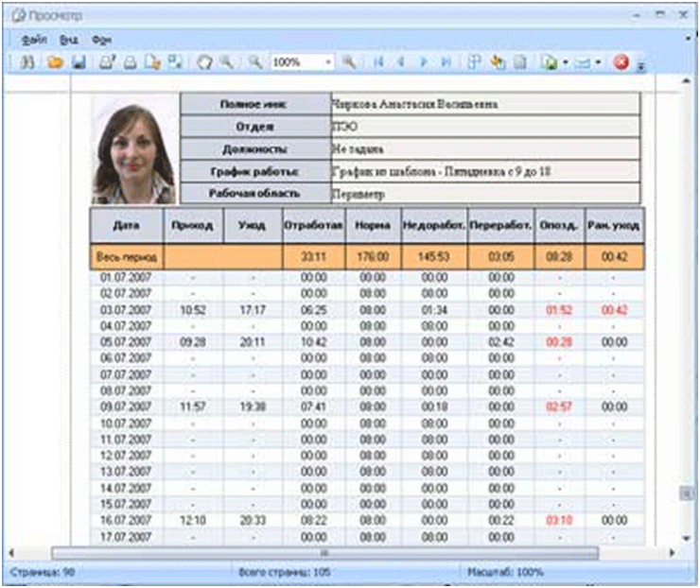Screen dimensions: 700x588
Task: Click the departure time 20:33
Action: [x=253, y=520]
